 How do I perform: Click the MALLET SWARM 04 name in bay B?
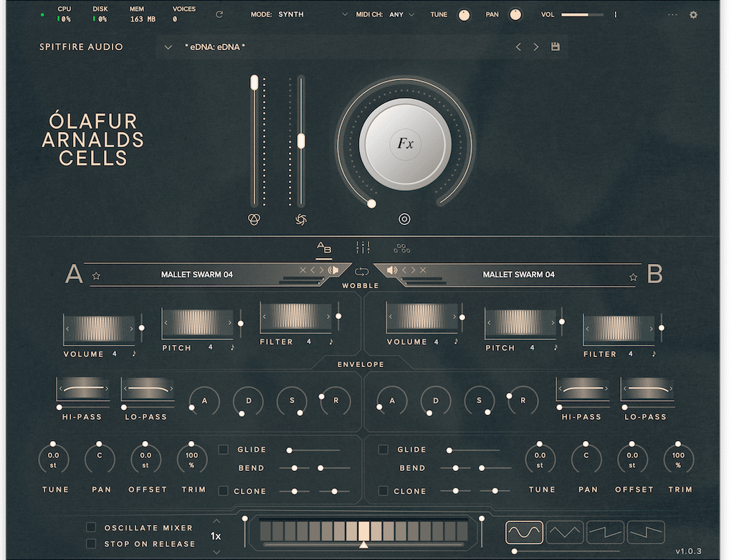point(519,275)
